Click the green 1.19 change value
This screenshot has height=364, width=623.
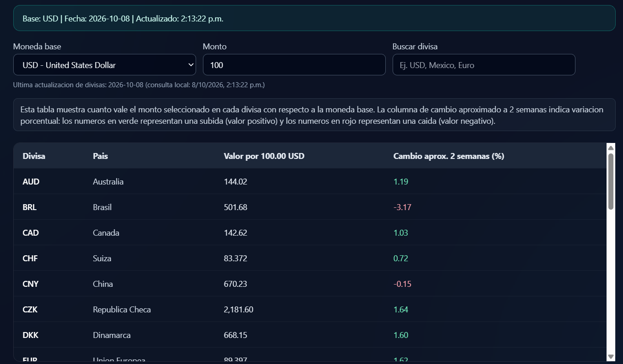point(401,182)
